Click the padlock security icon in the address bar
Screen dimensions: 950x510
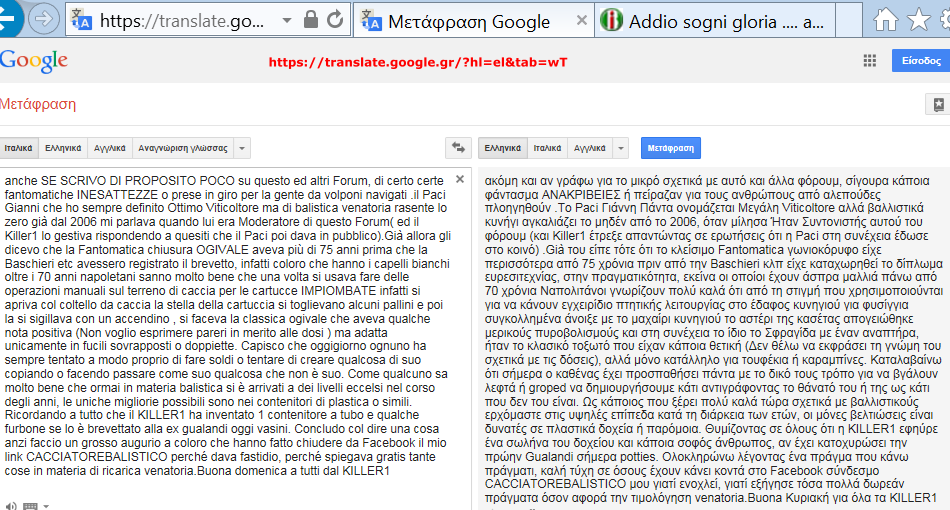311,19
